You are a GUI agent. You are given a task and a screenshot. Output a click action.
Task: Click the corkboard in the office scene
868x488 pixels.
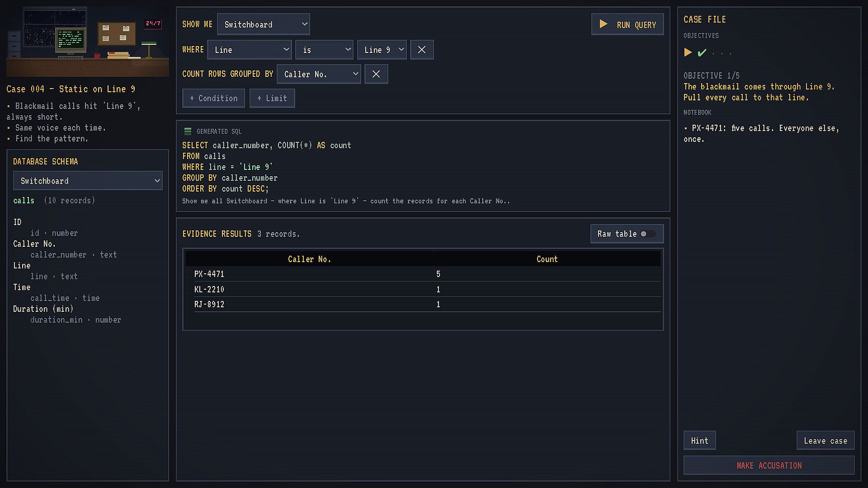pyautogui.click(x=117, y=34)
